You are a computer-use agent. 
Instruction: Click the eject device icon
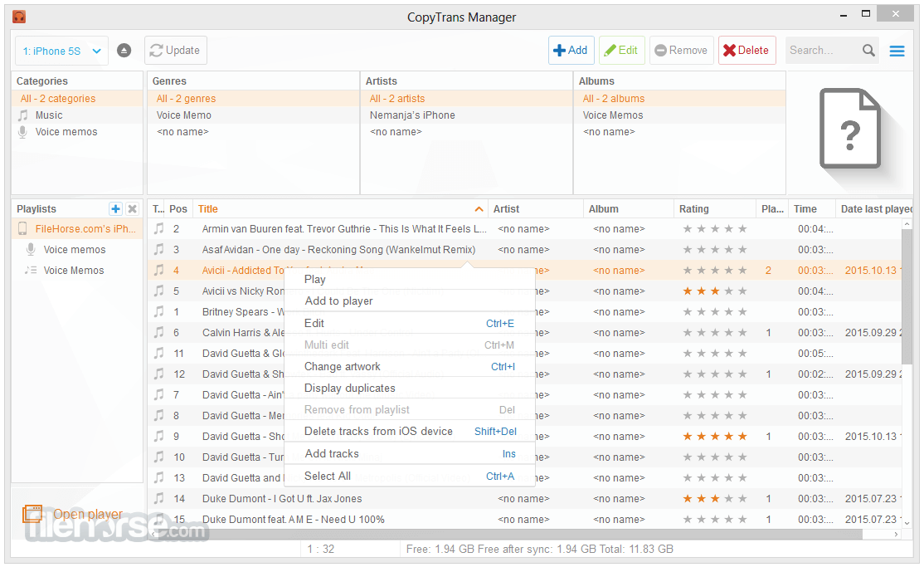click(x=124, y=51)
